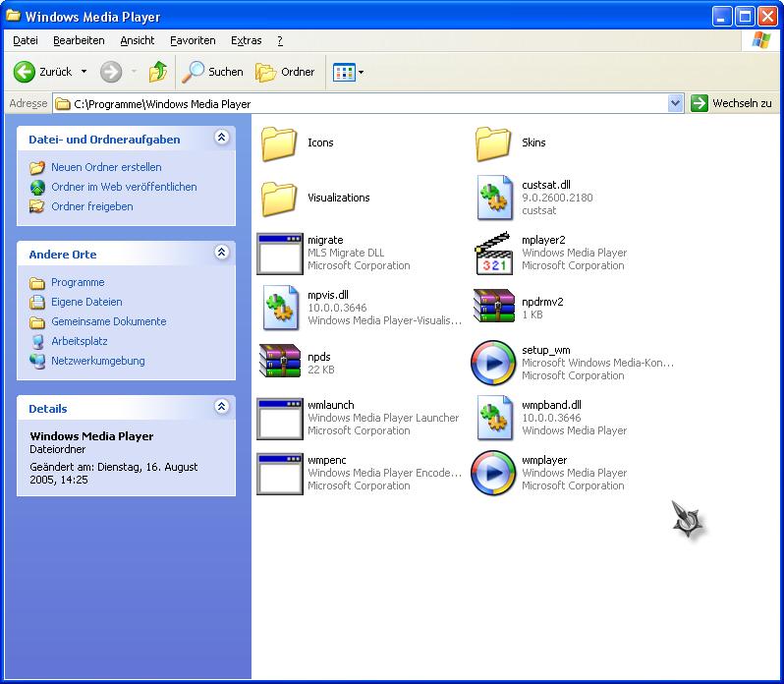Click the Suchen toolbar button

[213, 72]
